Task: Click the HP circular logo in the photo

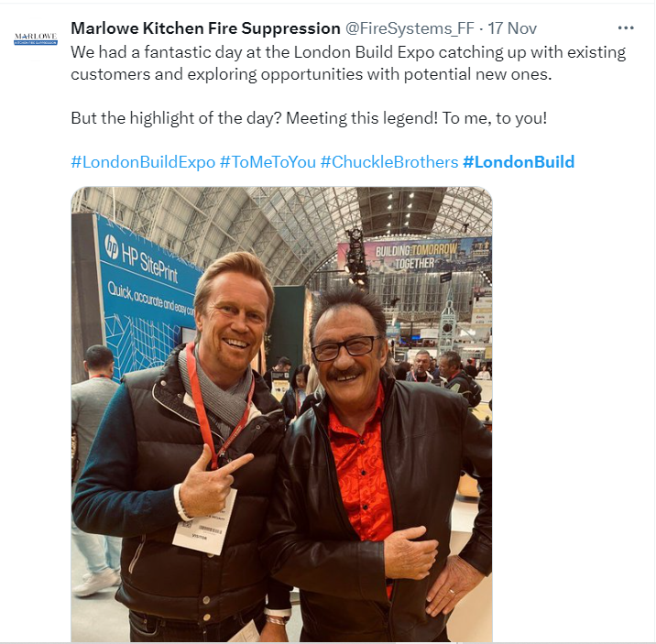Action: pos(111,246)
